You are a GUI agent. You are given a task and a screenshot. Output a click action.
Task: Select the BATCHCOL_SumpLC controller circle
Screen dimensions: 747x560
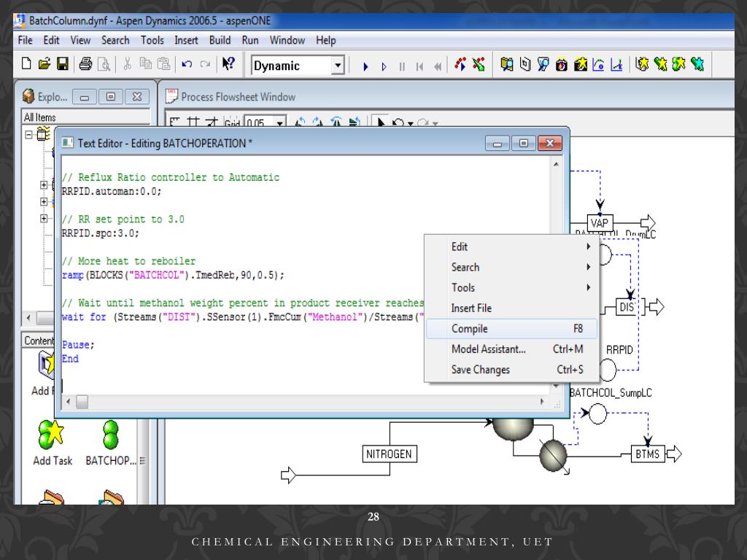[598, 413]
